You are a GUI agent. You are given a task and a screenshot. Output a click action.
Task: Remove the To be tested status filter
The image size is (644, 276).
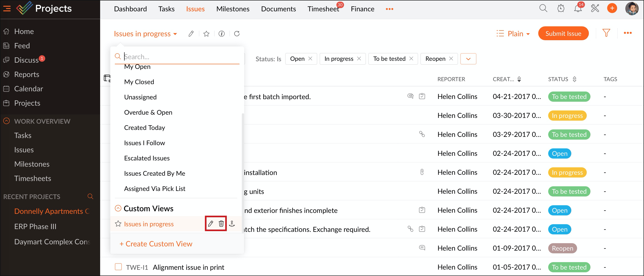click(411, 58)
